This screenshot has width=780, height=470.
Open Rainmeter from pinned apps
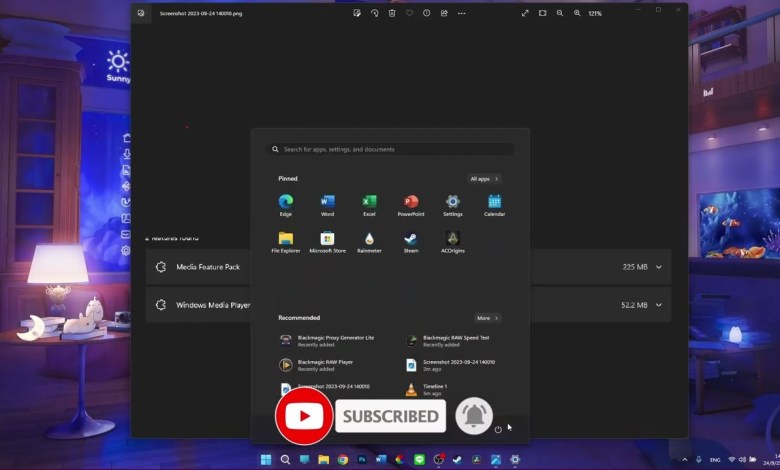(369, 240)
